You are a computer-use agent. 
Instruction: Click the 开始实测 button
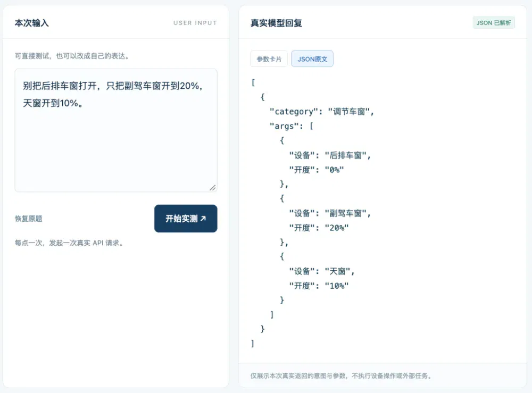[186, 219]
